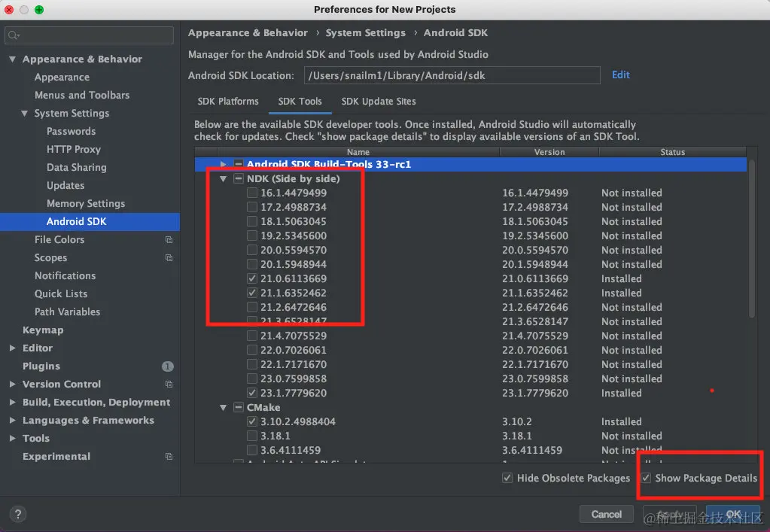This screenshot has width=770, height=532.
Task: Uncheck NDK version 21.0.6113669
Action: tap(252, 278)
